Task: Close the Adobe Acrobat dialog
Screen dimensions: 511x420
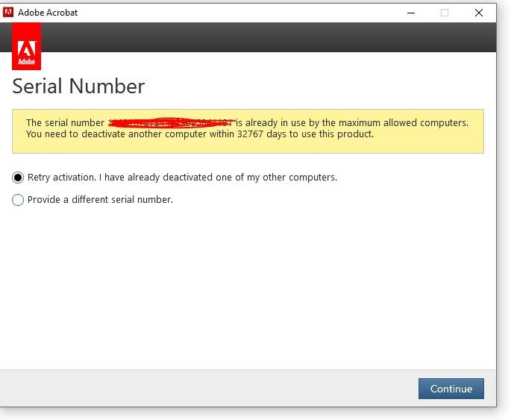Action: (x=479, y=13)
